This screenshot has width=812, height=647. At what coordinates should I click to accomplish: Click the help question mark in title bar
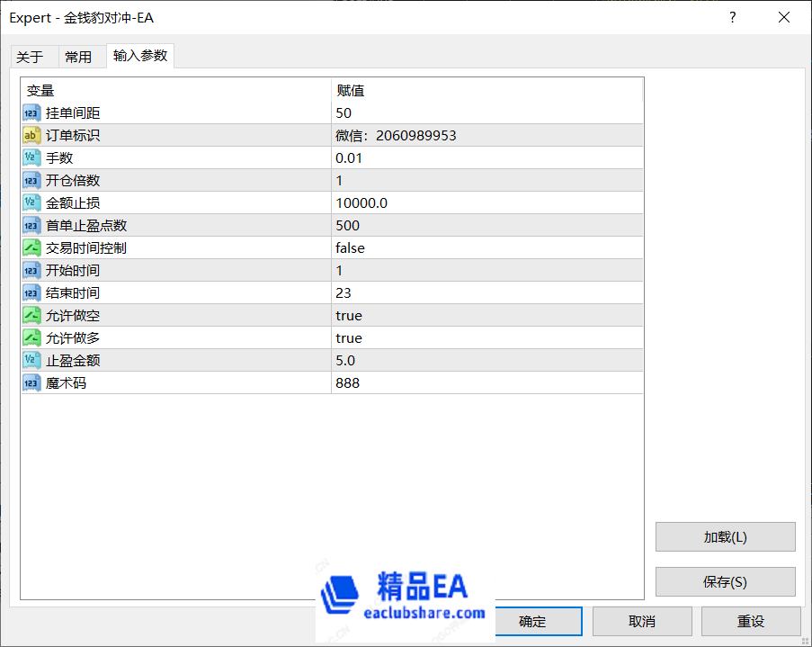point(733,17)
